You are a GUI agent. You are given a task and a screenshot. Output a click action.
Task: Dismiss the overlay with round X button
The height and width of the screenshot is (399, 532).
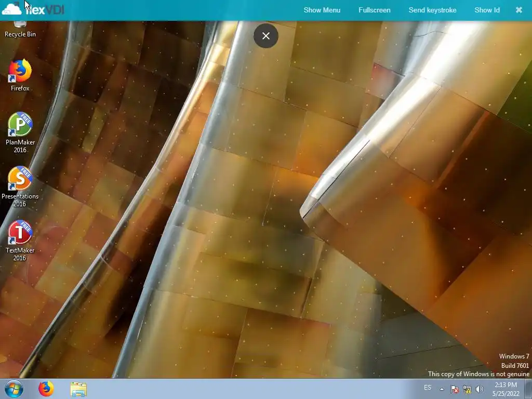pyautogui.click(x=266, y=36)
